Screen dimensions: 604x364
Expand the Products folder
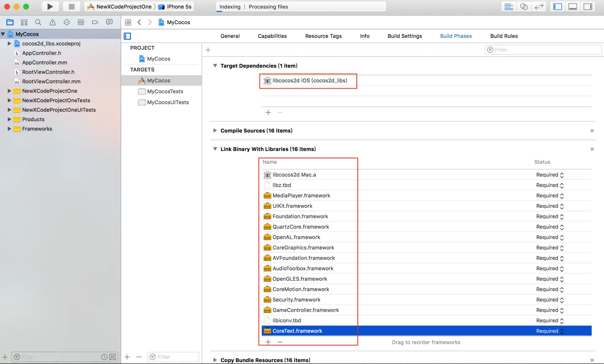9,119
